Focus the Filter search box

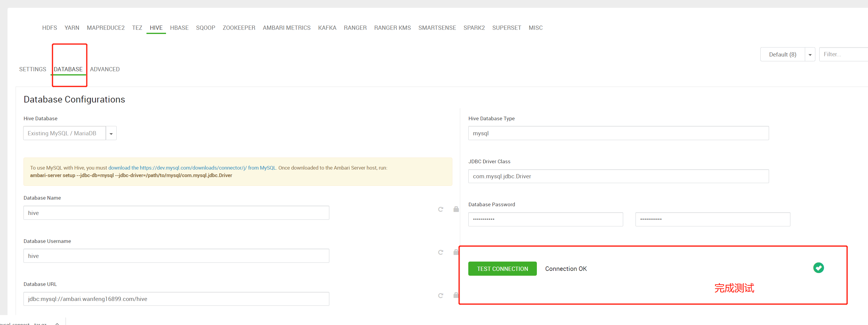pos(842,54)
